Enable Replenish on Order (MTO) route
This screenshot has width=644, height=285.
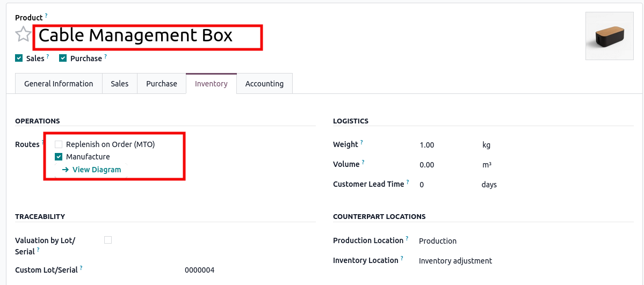[59, 144]
